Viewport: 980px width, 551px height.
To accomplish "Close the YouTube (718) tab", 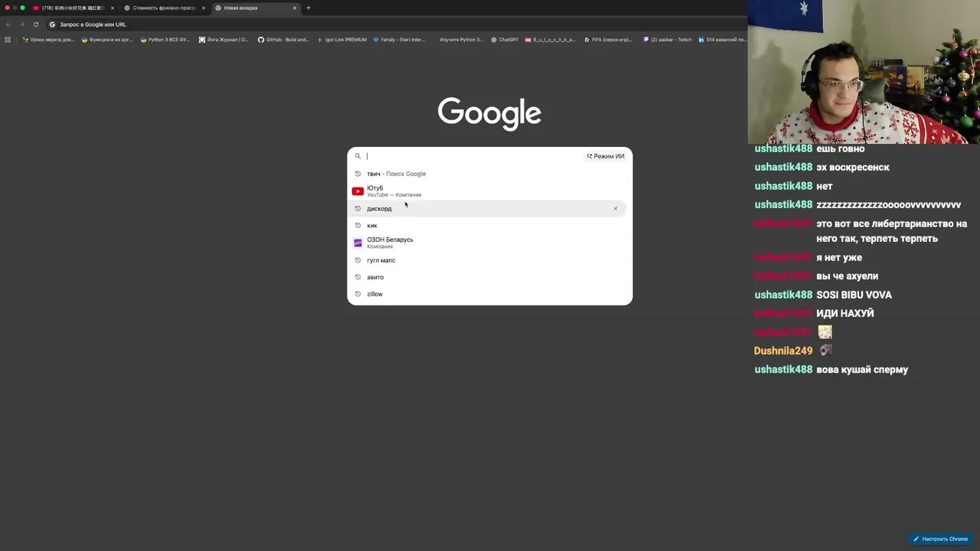I will (x=113, y=8).
